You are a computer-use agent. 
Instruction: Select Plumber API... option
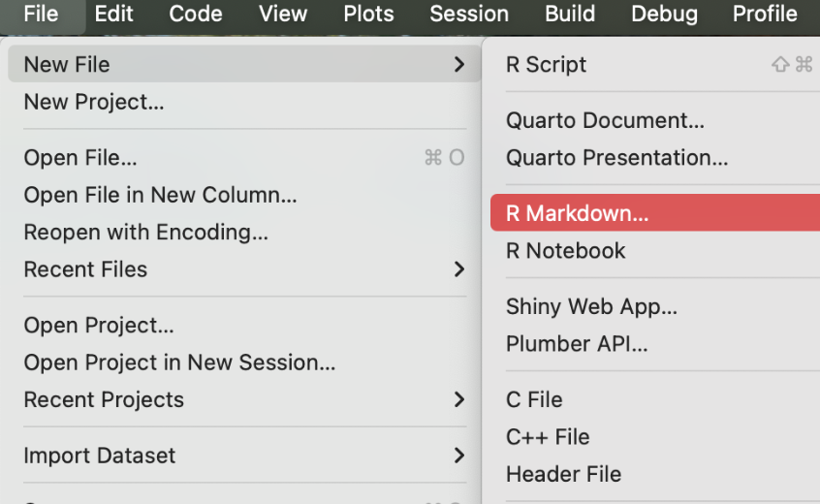pos(577,344)
